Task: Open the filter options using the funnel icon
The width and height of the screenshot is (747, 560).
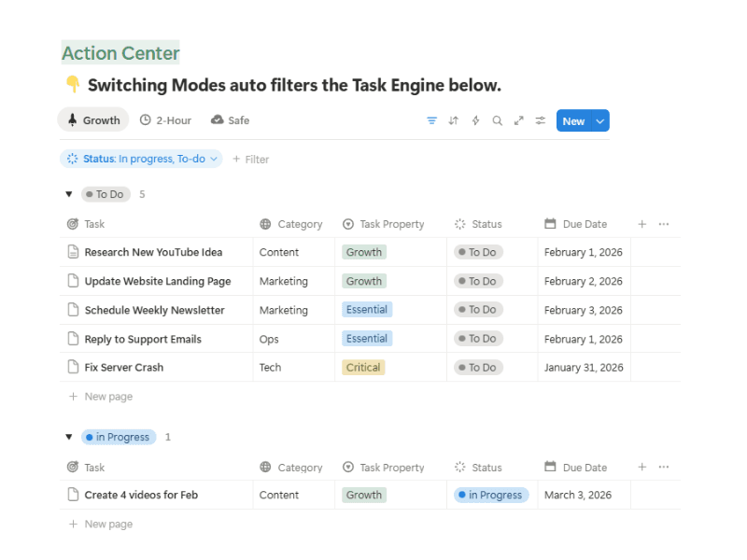Action: pos(430,120)
